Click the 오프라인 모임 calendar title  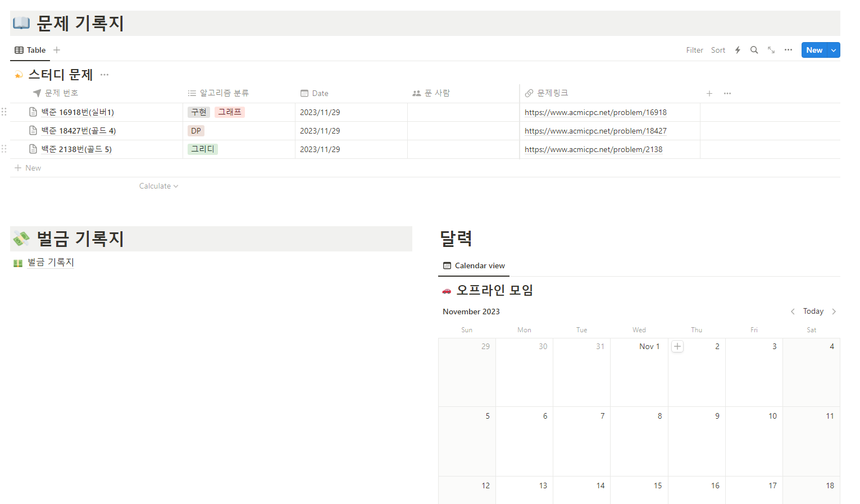pyautogui.click(x=494, y=290)
